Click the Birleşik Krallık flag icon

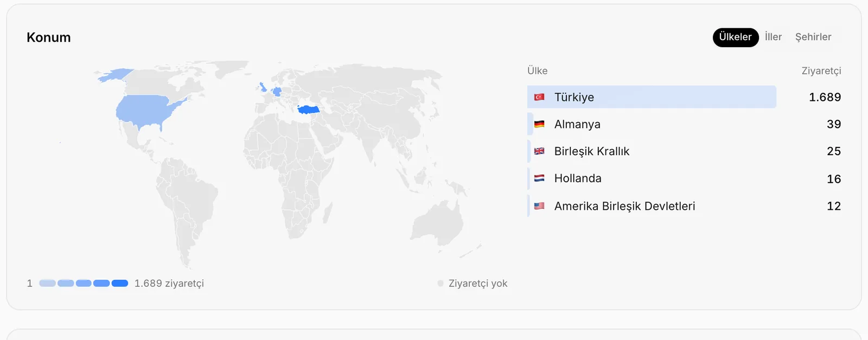539,151
